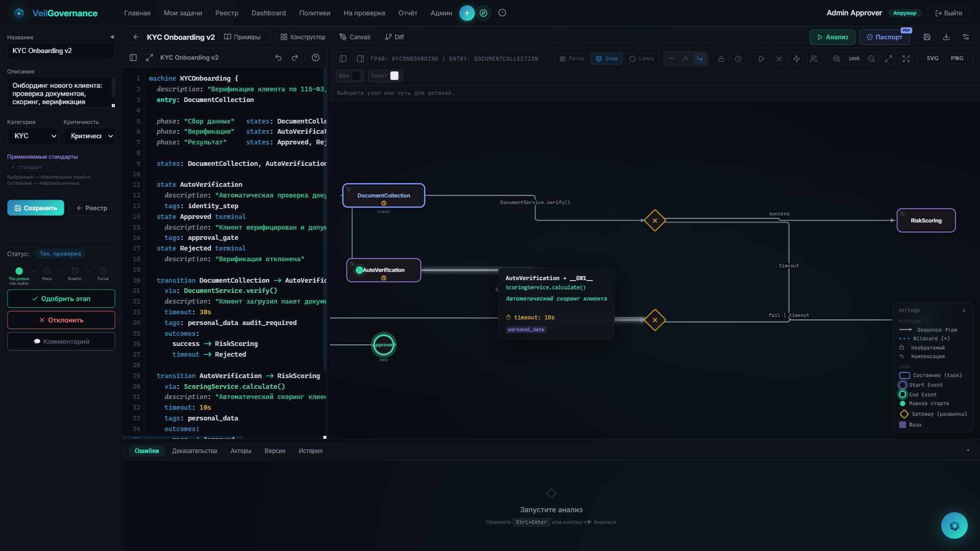Activate the Lanes view icon

click(x=642, y=58)
